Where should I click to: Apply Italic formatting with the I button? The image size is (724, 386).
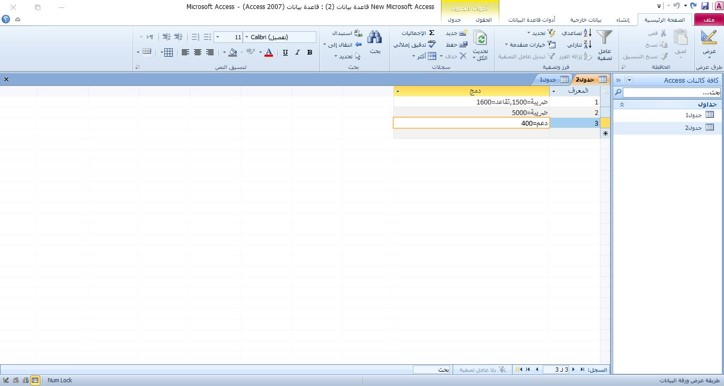(x=297, y=53)
